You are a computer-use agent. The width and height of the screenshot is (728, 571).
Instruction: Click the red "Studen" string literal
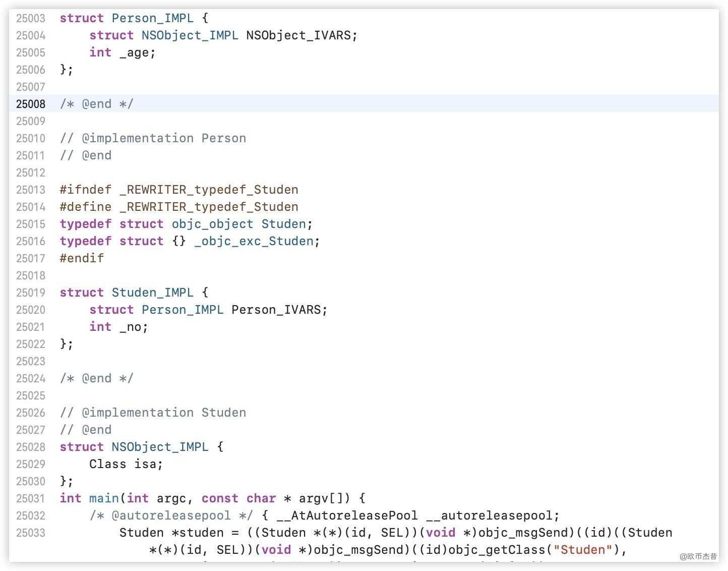click(x=582, y=550)
